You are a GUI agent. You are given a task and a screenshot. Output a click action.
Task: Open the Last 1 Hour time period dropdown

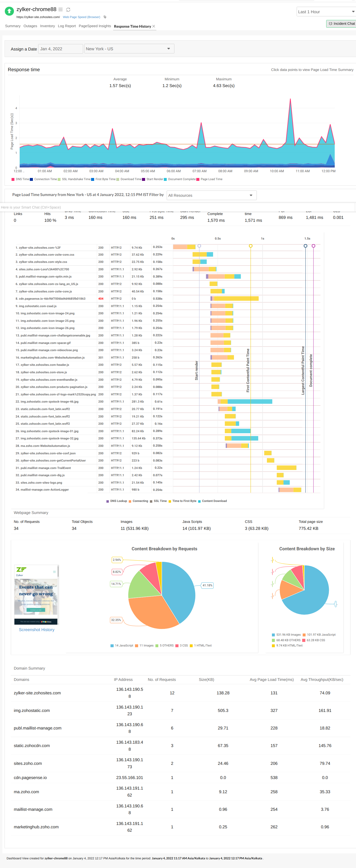tap(326, 12)
